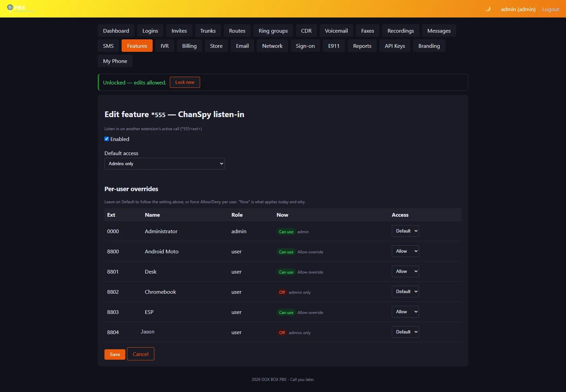
Task: Open the E911 tab
Action: [x=334, y=46]
